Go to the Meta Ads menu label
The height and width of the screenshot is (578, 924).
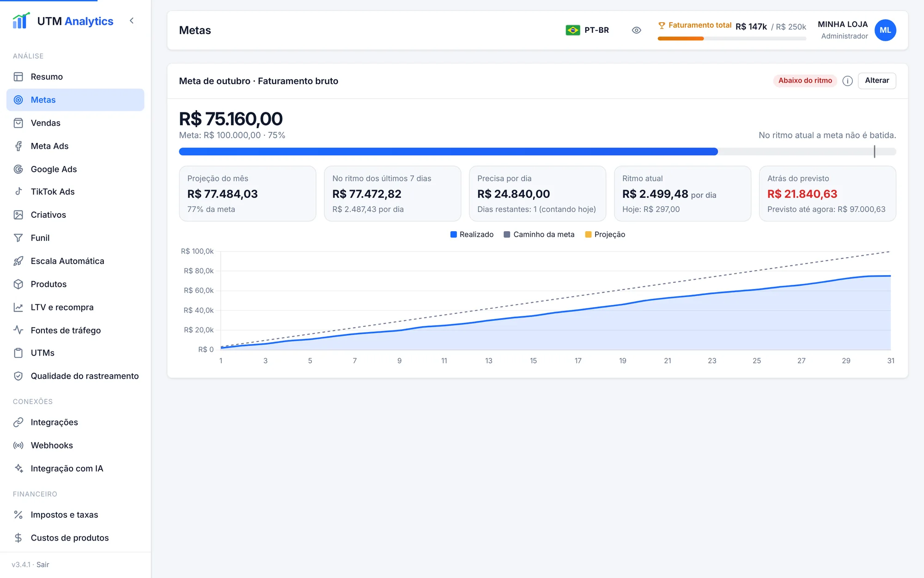pos(49,146)
